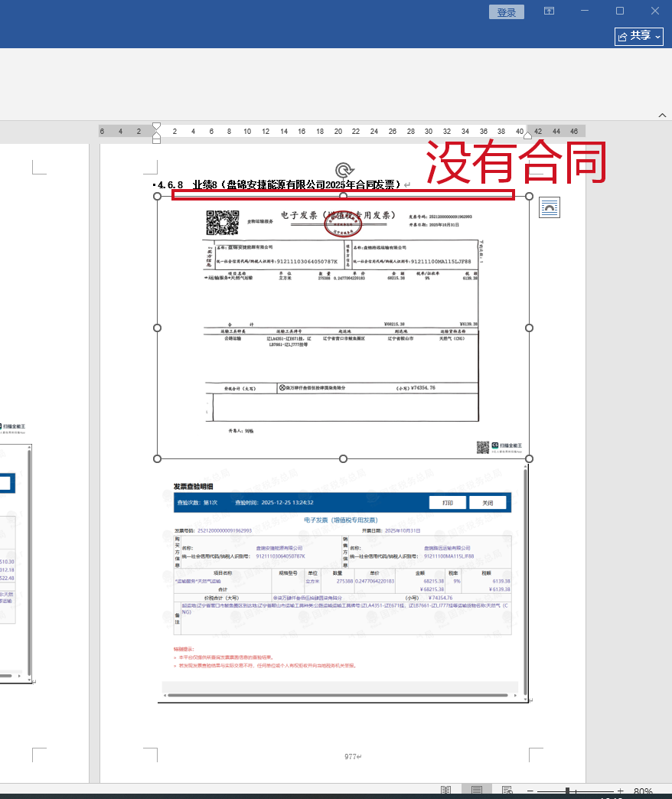The image size is (672, 799).
Task: Switch to Read Mode view in status bar
Action: [445, 791]
